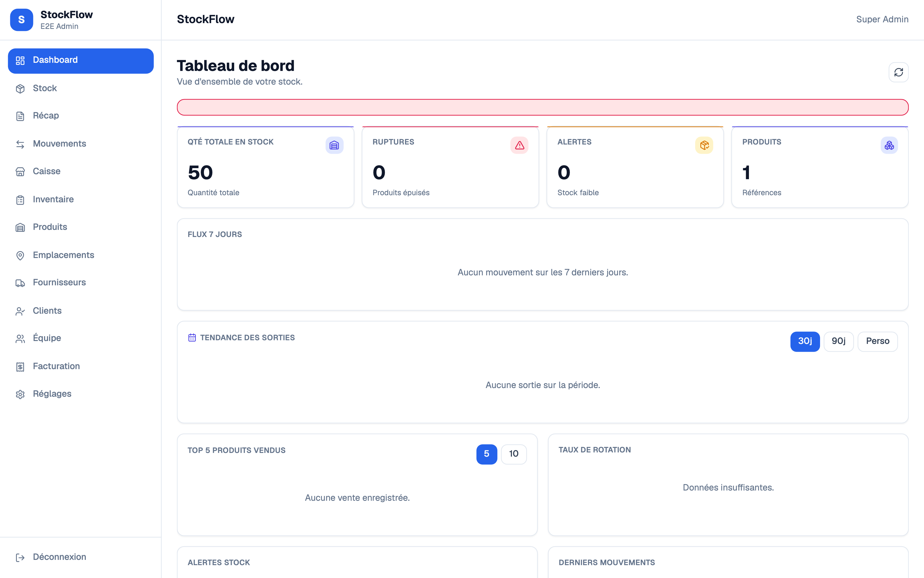
Task: Click the Récap document icon
Action: pos(20,116)
